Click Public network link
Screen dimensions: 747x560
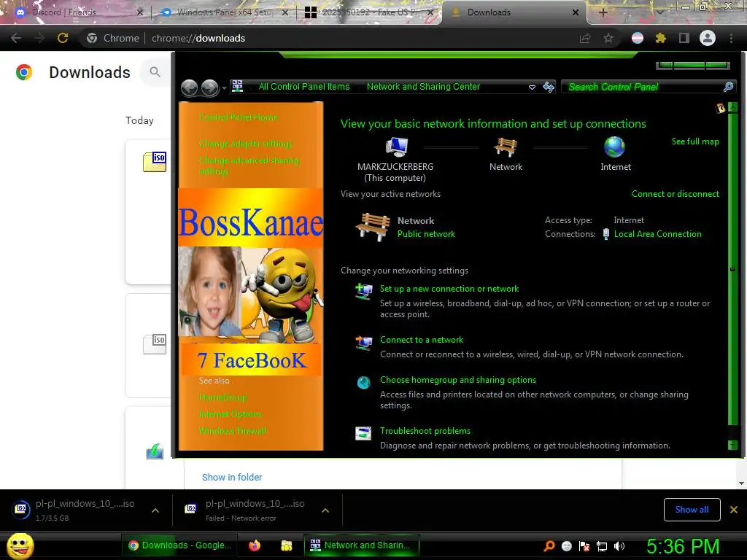426,234
